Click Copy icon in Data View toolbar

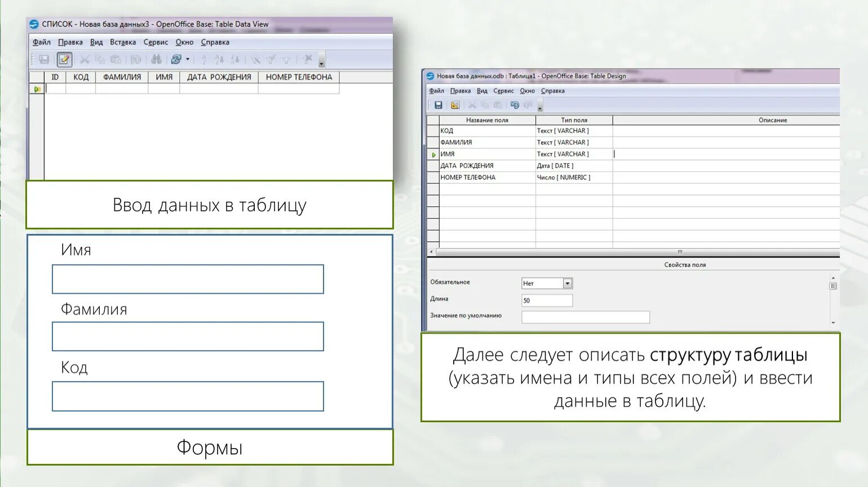click(100, 59)
